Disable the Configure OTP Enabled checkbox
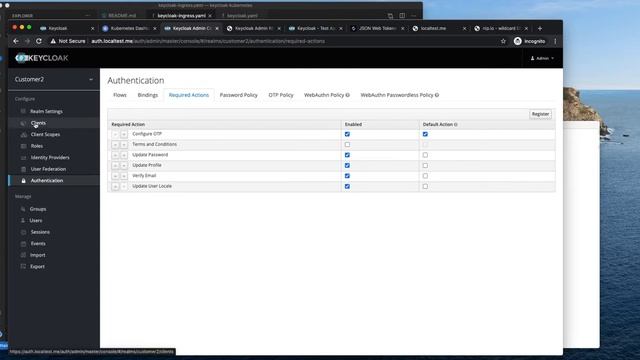Image resolution: width=640 pixels, height=360 pixels. click(x=347, y=134)
